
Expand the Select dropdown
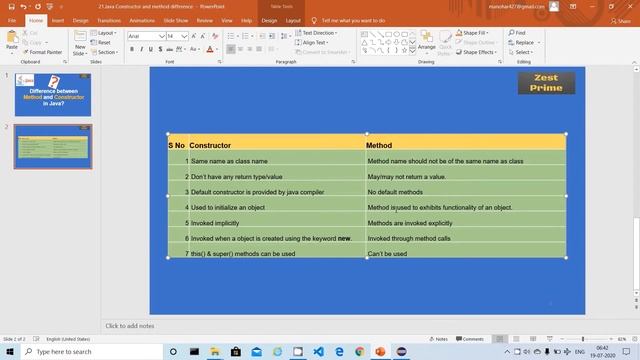(521, 52)
